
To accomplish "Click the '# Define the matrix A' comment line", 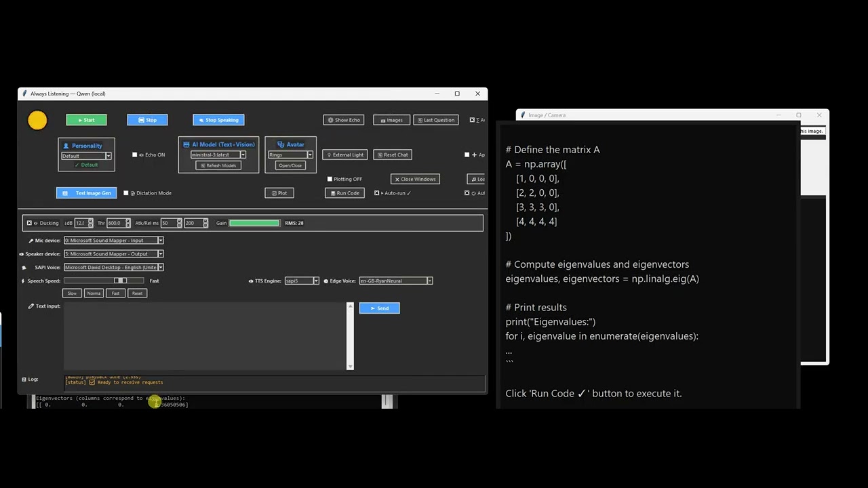I will click(x=553, y=150).
